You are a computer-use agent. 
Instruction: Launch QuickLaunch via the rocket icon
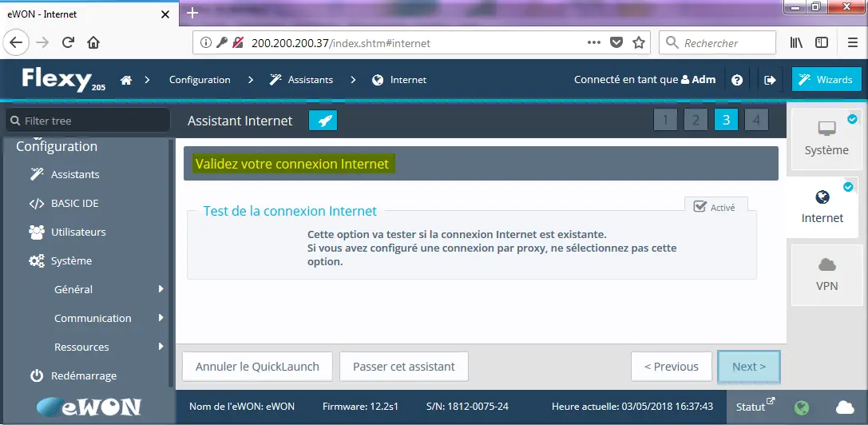pos(323,121)
